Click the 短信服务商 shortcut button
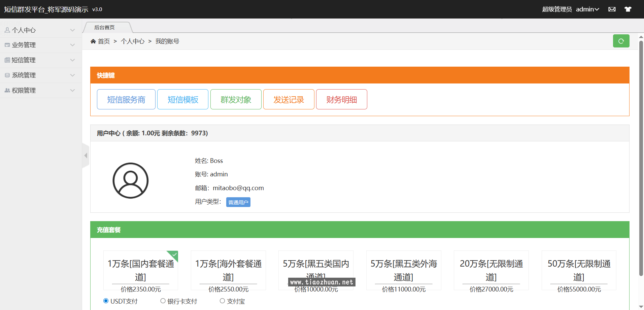 coord(126,99)
